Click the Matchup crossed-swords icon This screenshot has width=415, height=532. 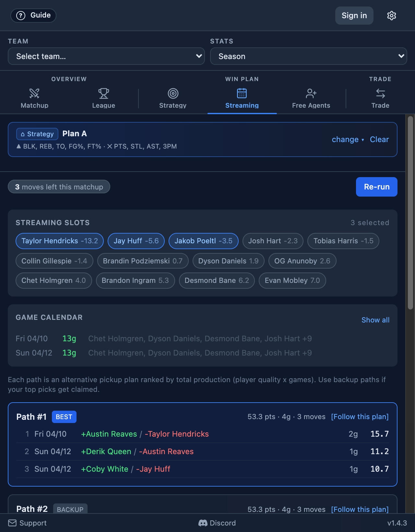(x=34, y=93)
